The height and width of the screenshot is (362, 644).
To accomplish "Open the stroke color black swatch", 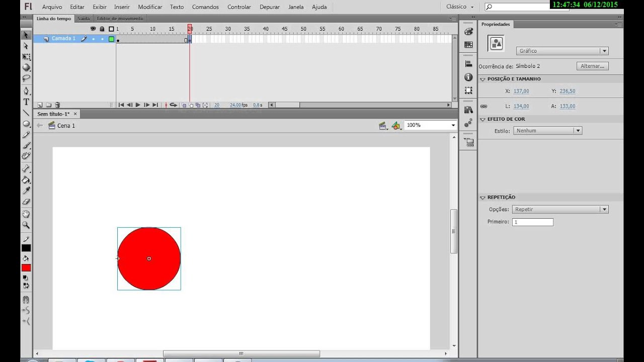I will (26, 248).
